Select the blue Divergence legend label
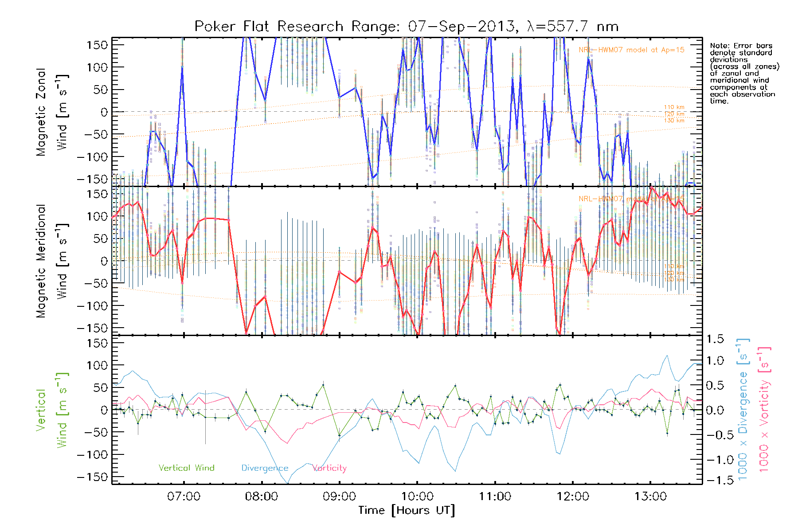This screenshot has height=532, width=798. click(x=265, y=468)
